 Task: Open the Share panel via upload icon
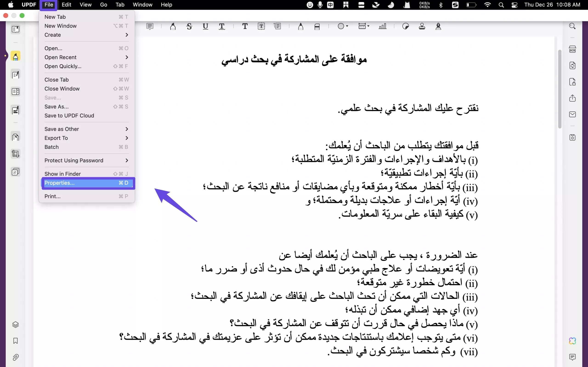573,98
